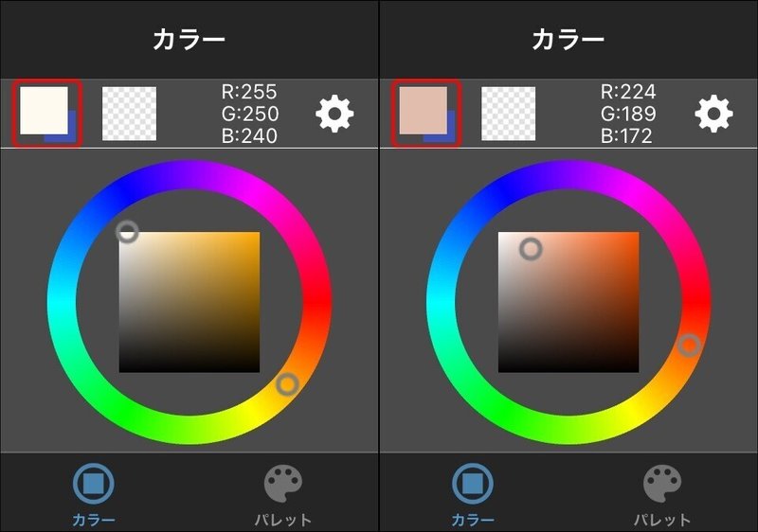The width and height of the screenshot is (758, 532).
Task: Open color settings gear in left panel
Action: coord(334,114)
